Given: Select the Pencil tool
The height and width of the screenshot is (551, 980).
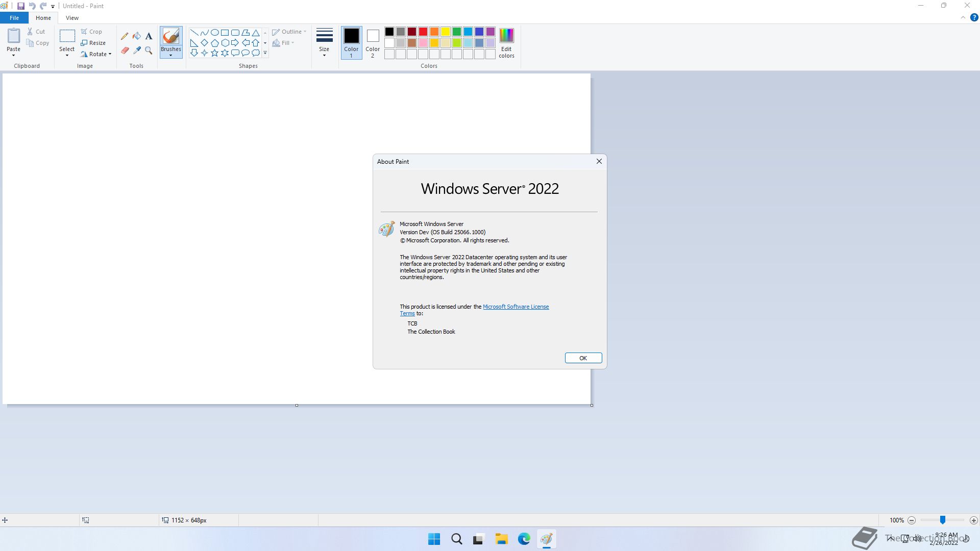Looking at the screenshot, I should tap(125, 36).
